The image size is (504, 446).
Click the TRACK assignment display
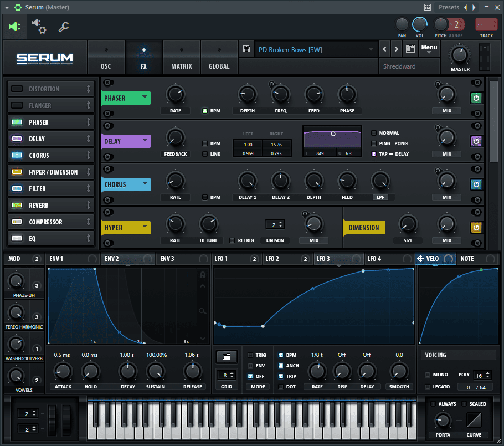(x=486, y=24)
